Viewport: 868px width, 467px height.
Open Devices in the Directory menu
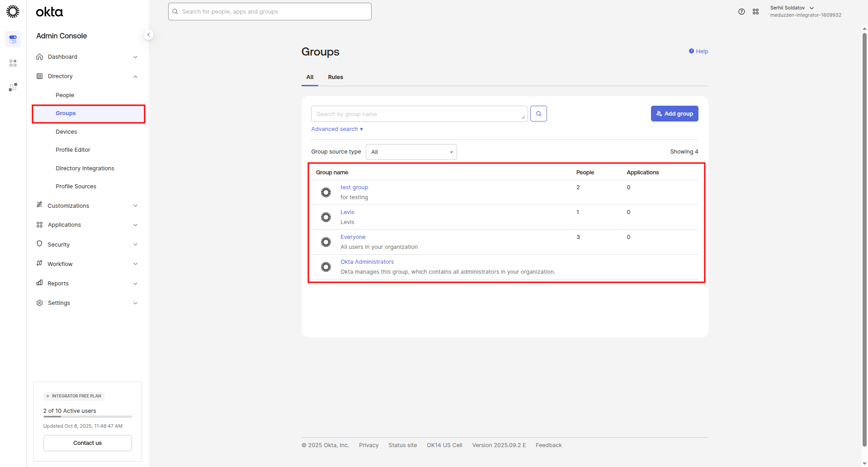point(66,132)
